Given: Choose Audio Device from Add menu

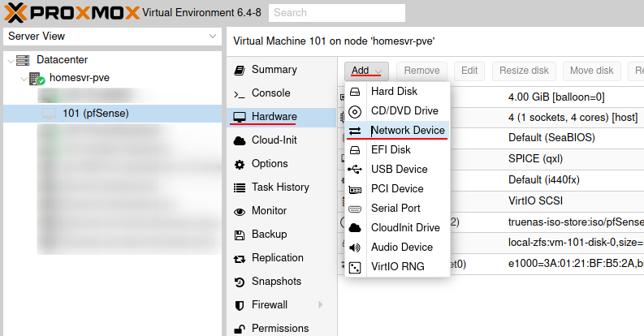Looking at the screenshot, I should tap(397, 248).
